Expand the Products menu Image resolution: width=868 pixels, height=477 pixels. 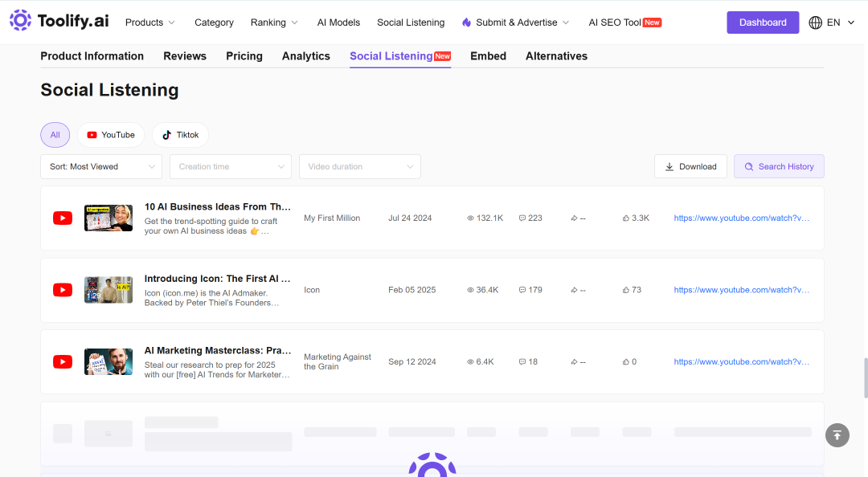150,22
